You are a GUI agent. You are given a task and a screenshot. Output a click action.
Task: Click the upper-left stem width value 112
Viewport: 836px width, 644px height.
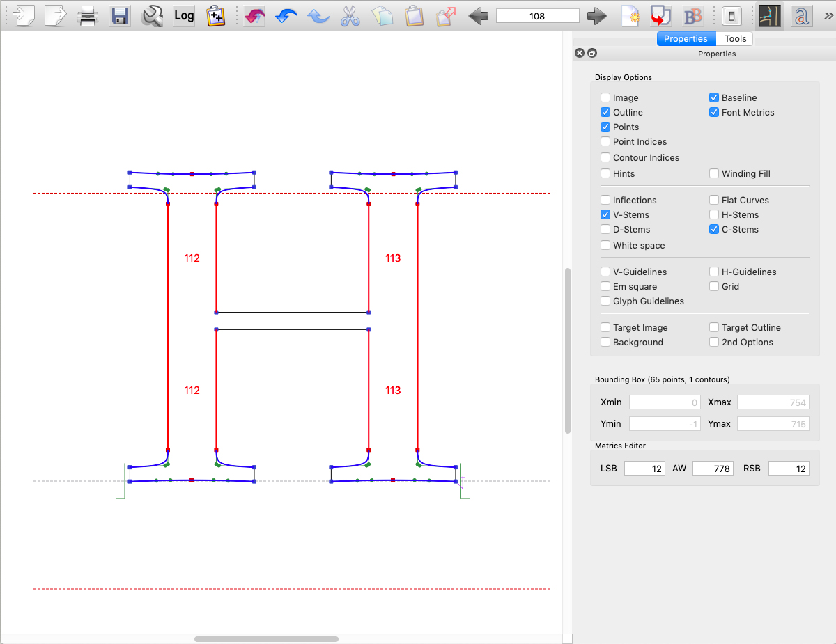pyautogui.click(x=192, y=258)
